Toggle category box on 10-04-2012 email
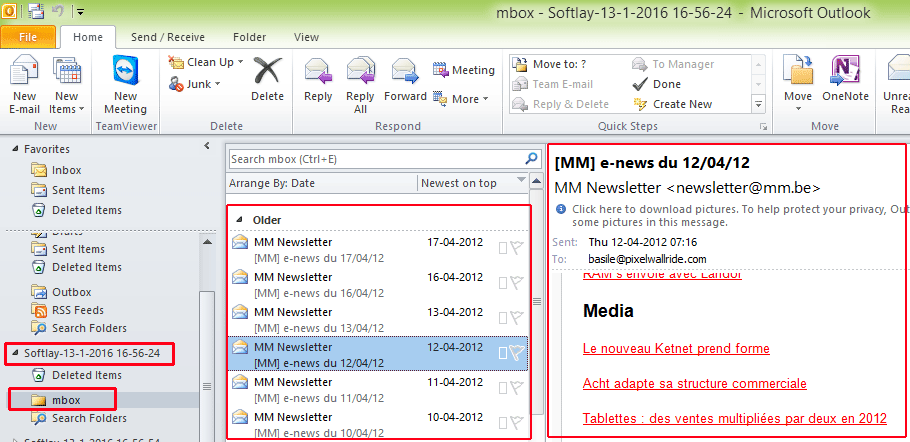Viewport: 910px width, 442px height. pos(503,423)
